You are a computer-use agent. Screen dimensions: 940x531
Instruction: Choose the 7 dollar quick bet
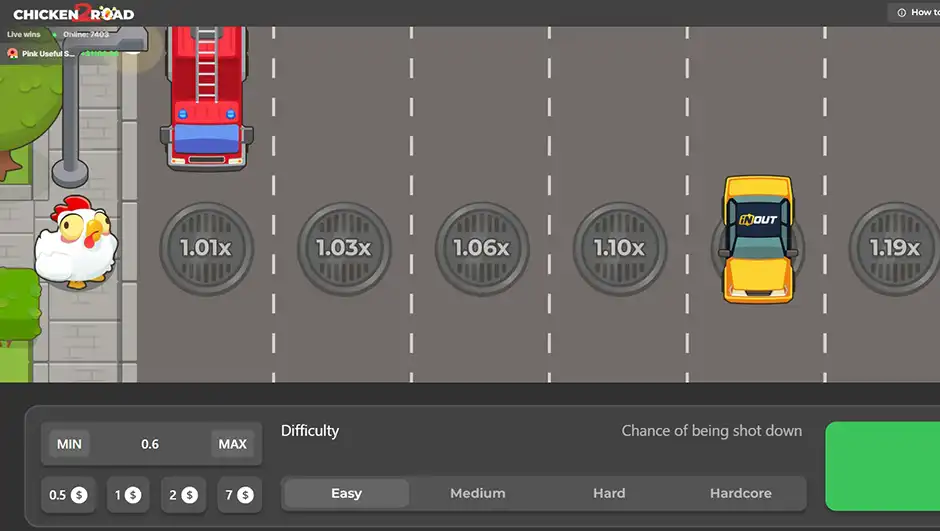(x=239, y=495)
